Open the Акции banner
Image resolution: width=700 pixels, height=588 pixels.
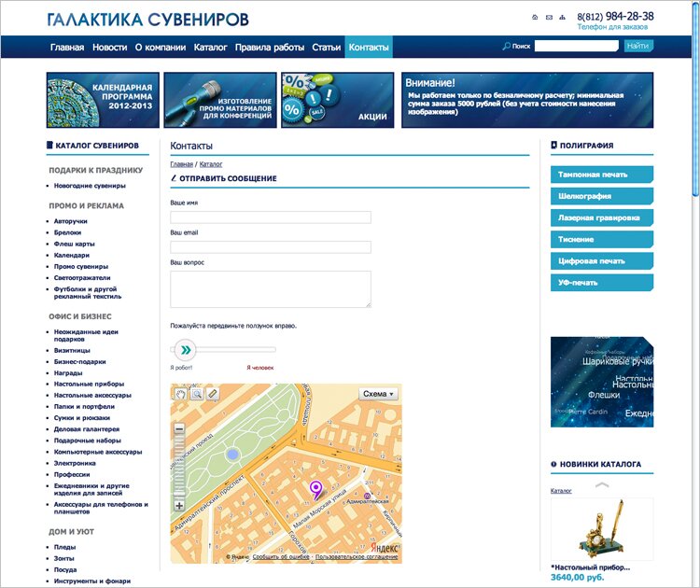(x=338, y=100)
